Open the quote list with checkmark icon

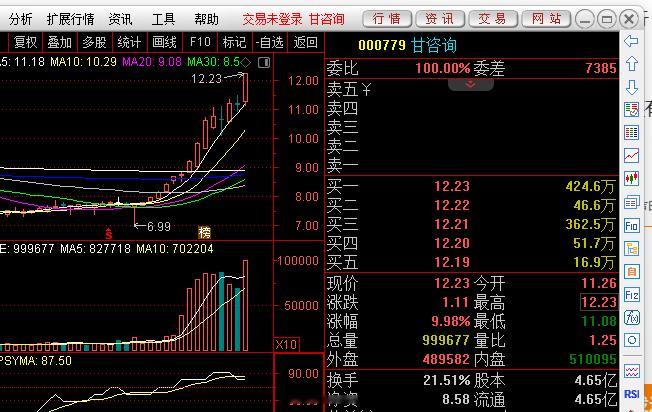pos(632,110)
